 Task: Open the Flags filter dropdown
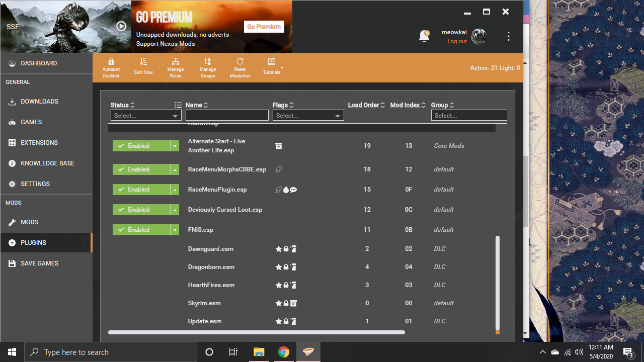(308, 116)
